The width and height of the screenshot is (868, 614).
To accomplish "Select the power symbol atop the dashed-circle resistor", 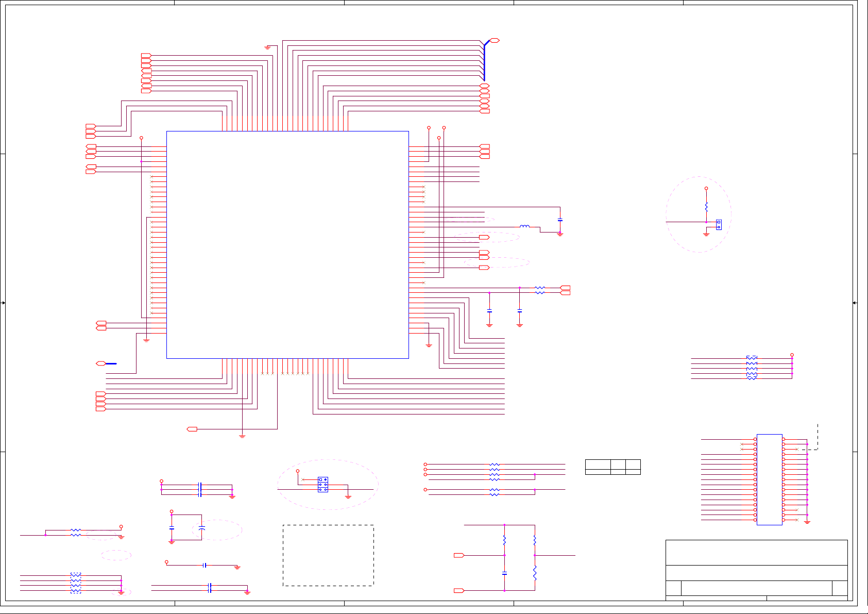I will tap(706, 189).
